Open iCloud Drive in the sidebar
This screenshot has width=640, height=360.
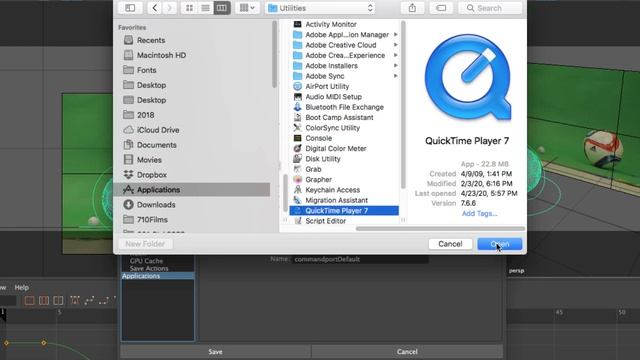click(158, 130)
